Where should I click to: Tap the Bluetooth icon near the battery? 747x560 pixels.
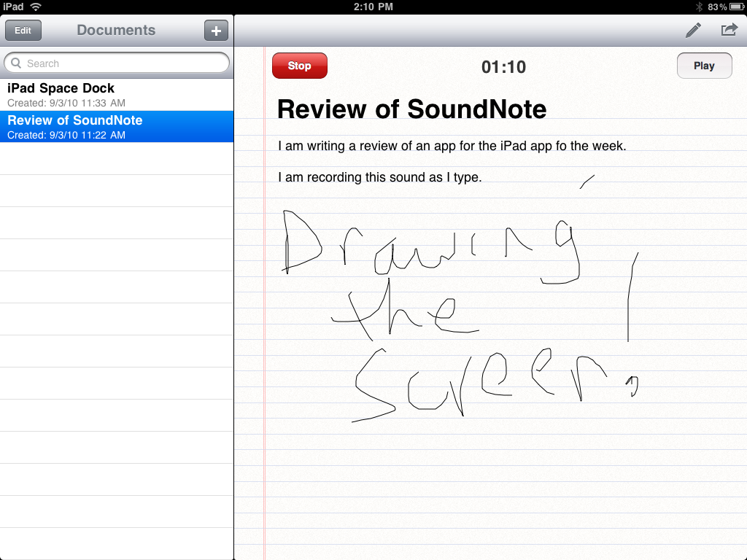(697, 7)
